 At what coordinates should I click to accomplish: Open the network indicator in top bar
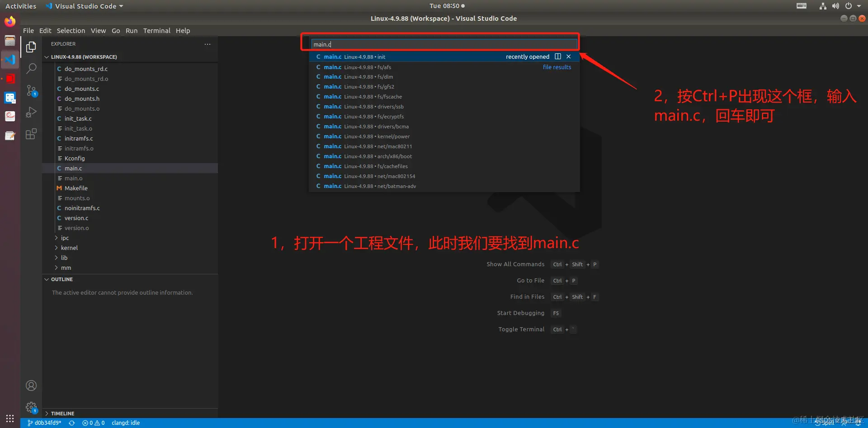(x=823, y=6)
